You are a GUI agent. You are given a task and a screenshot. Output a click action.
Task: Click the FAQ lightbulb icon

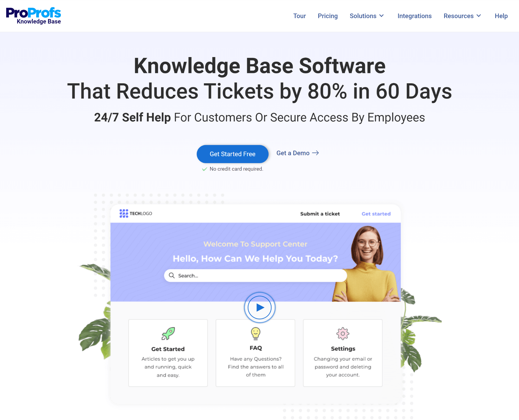point(255,333)
